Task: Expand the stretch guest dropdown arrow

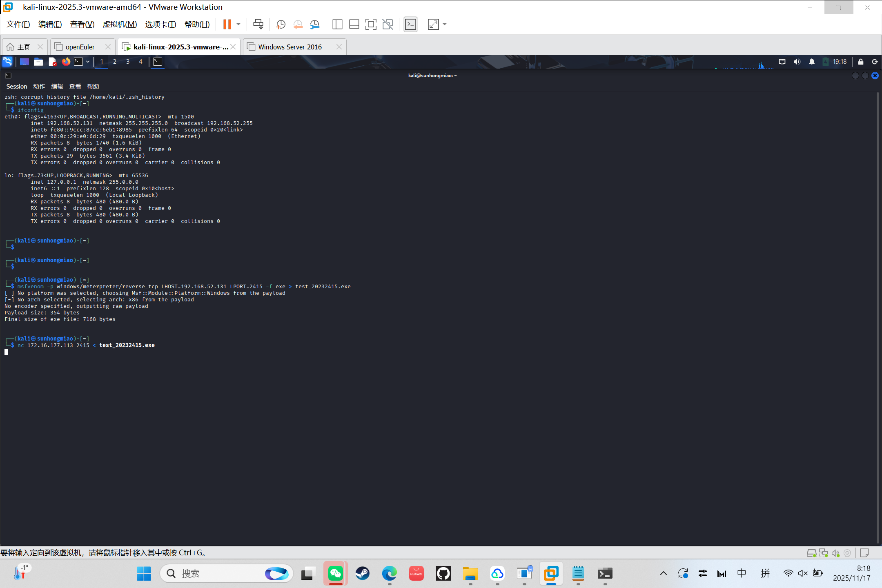Action: pyautogui.click(x=445, y=24)
